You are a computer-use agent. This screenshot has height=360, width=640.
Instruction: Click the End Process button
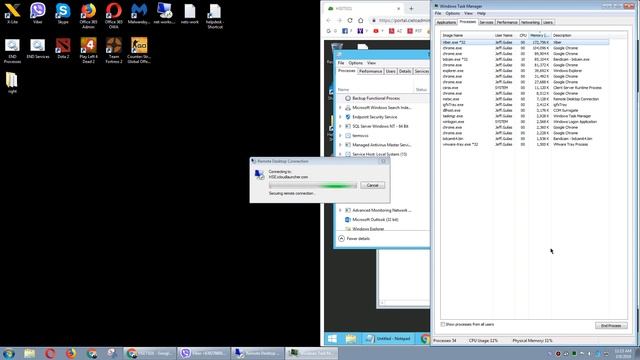pyautogui.click(x=611, y=326)
